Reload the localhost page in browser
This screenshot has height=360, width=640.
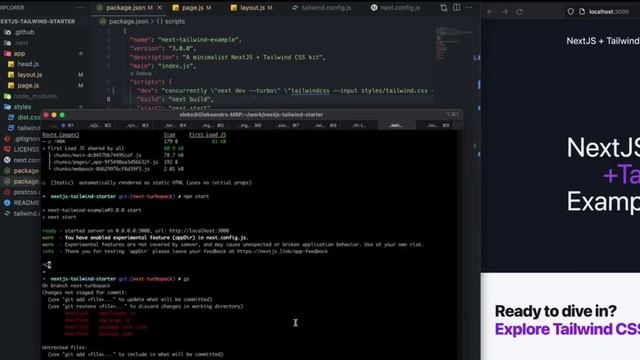tap(519, 12)
